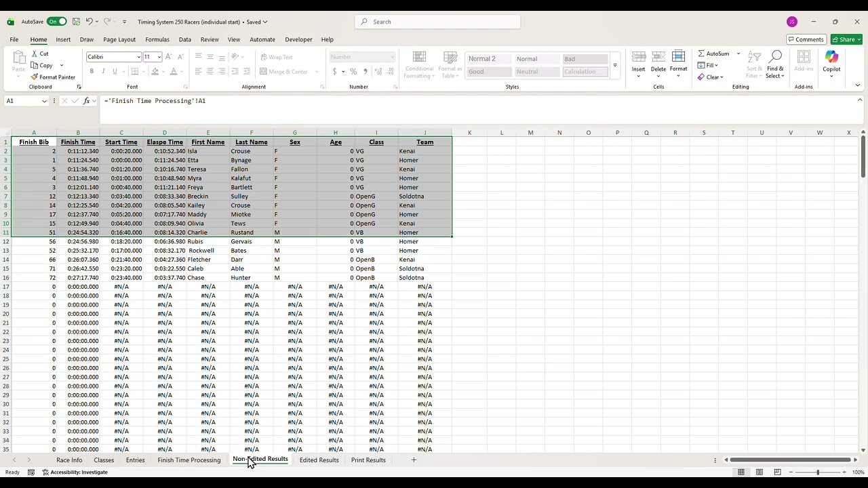Open the Fill dropdown
Image resolution: width=868 pixels, height=488 pixels.
tap(708, 65)
